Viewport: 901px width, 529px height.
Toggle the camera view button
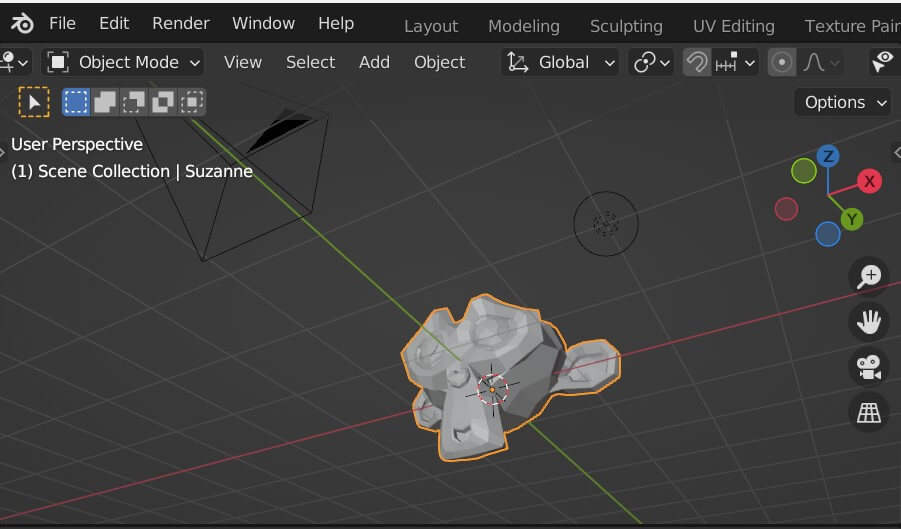point(869,367)
